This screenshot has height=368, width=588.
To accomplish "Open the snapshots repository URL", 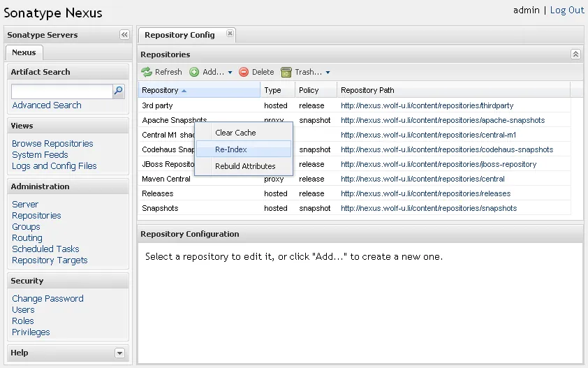I will click(429, 208).
